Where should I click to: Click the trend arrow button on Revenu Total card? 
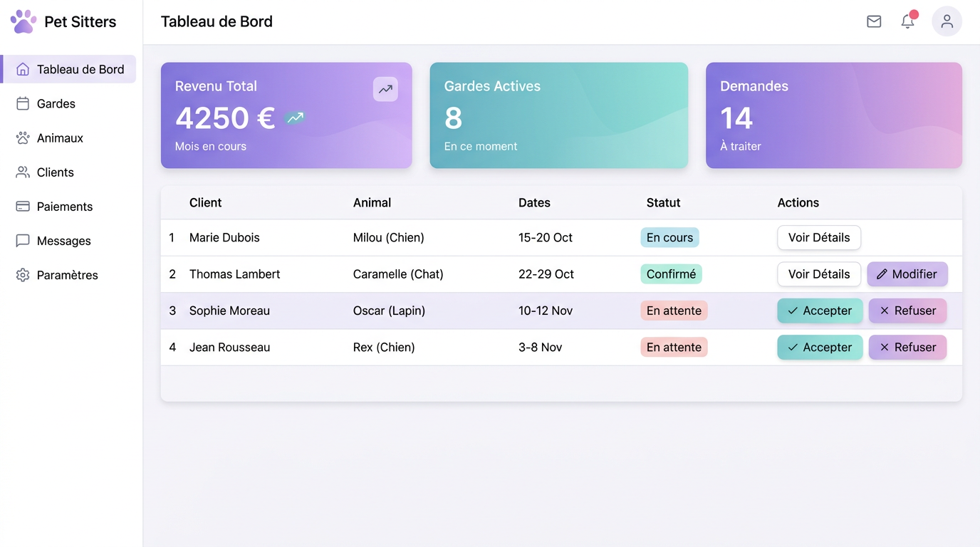click(385, 89)
